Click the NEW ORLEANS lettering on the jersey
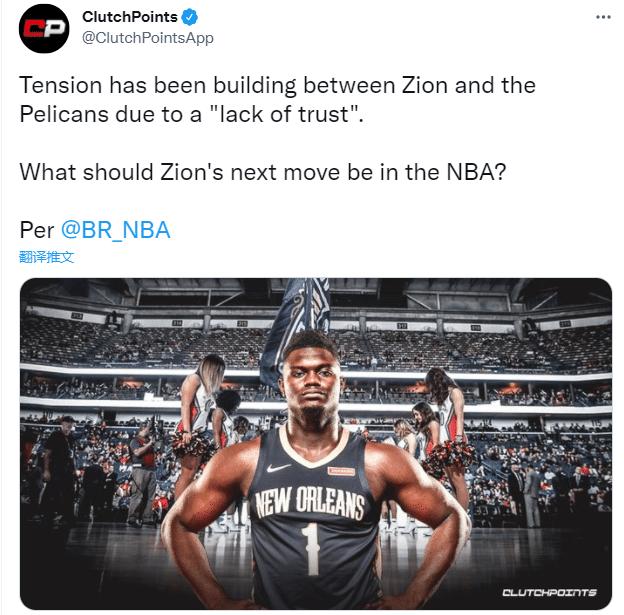Viewport: 624px width, 615px height. tap(310, 503)
